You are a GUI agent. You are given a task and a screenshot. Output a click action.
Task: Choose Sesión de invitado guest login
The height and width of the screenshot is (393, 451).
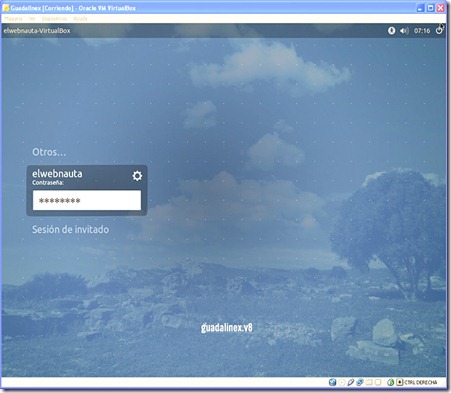70,229
